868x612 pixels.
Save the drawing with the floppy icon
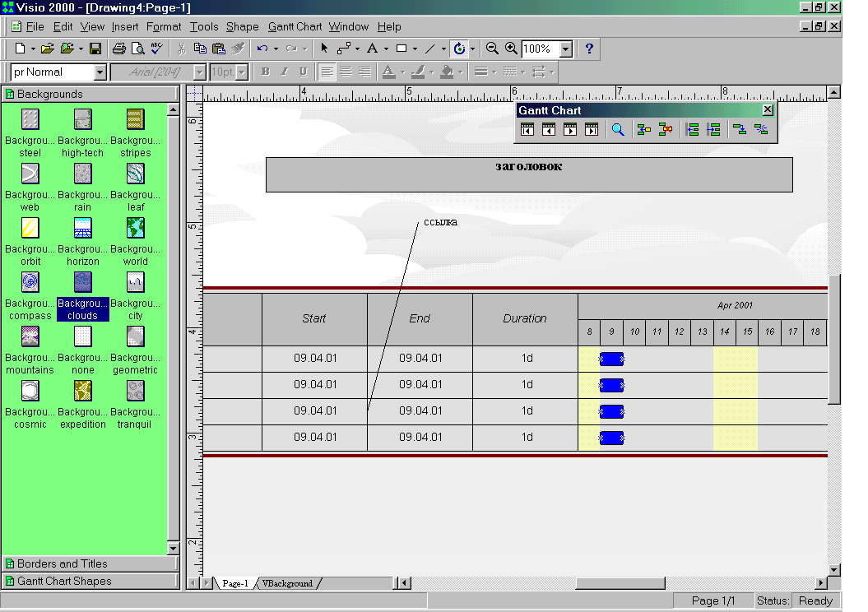pyautogui.click(x=95, y=49)
